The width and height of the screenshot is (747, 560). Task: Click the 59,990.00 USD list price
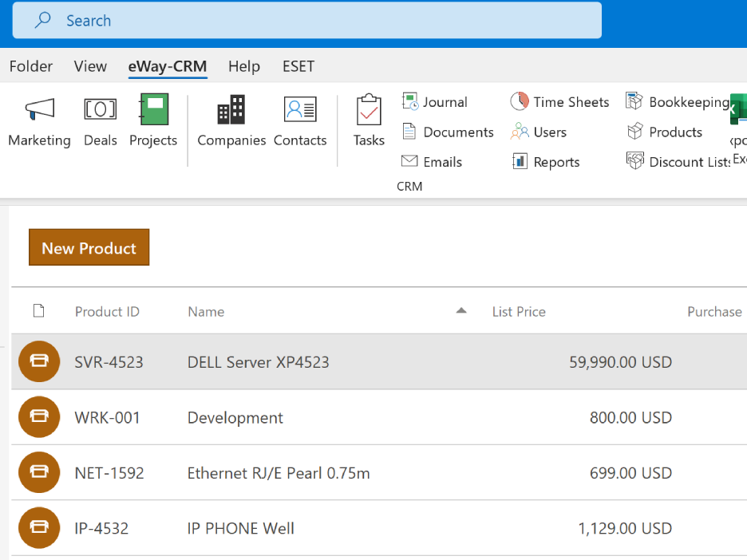621,362
